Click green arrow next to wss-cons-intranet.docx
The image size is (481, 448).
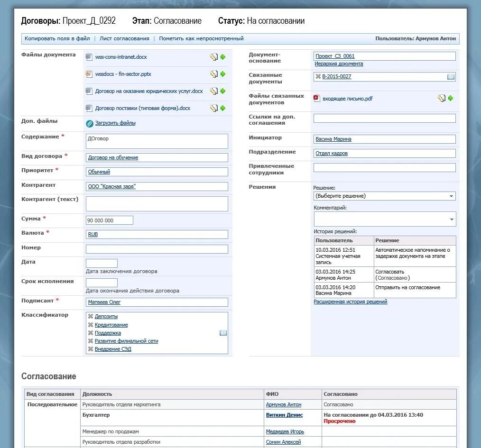[x=223, y=57]
